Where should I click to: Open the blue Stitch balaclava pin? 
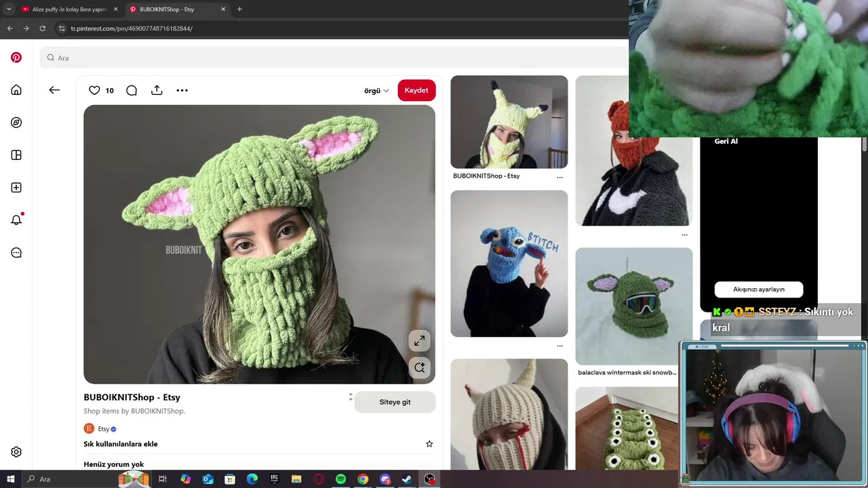(x=509, y=264)
